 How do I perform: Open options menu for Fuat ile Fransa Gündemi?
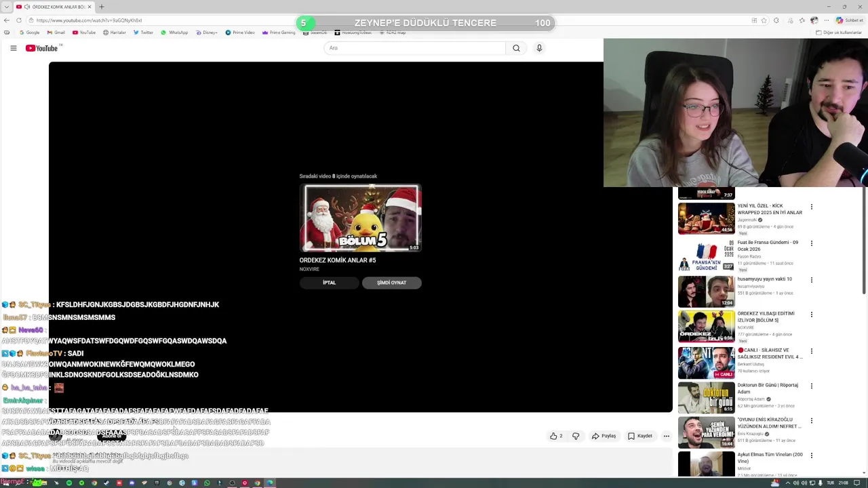coord(811,243)
